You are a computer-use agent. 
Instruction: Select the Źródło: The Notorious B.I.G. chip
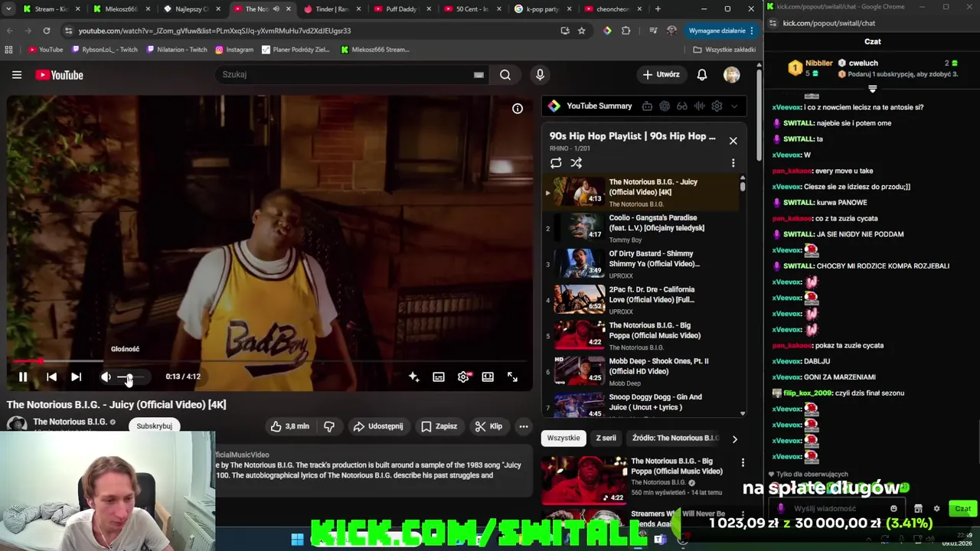[x=675, y=438]
